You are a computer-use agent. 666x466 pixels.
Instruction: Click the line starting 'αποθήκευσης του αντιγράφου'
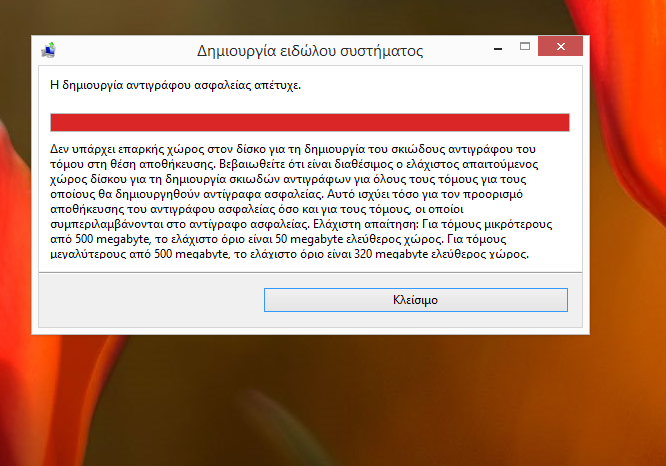point(257,209)
